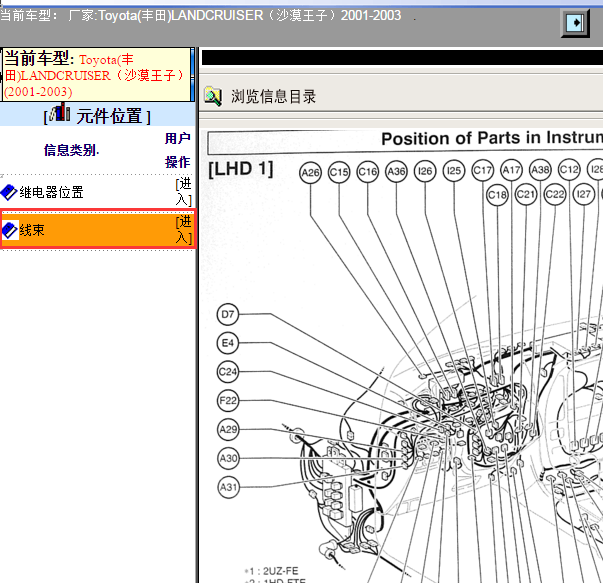This screenshot has height=583, width=603.
Task: Click the connector label C24 in diagram
Action: (x=228, y=372)
